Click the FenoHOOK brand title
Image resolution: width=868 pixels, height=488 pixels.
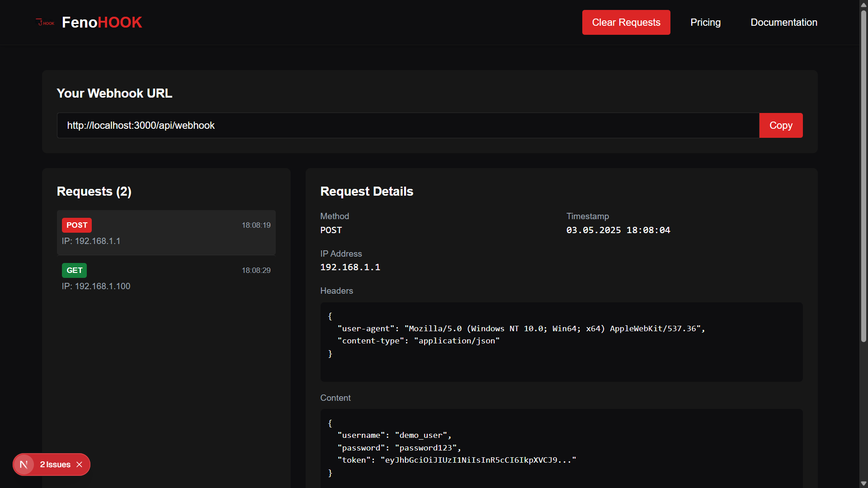click(102, 23)
